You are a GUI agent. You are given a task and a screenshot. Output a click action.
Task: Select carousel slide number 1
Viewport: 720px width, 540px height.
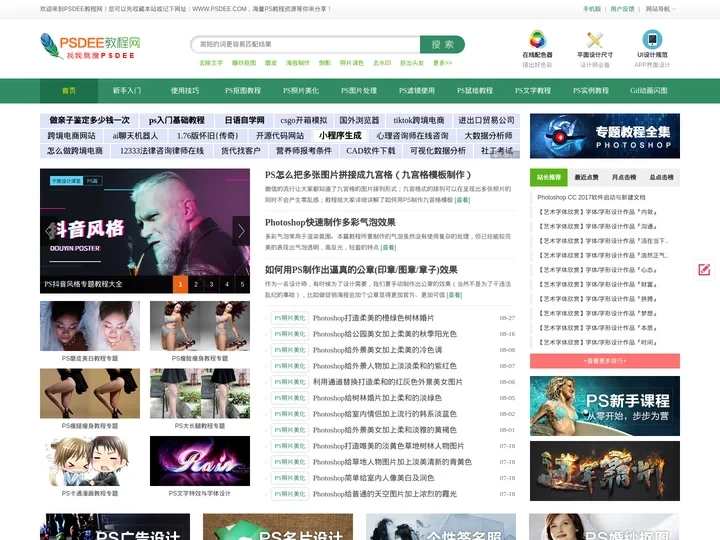(x=180, y=284)
